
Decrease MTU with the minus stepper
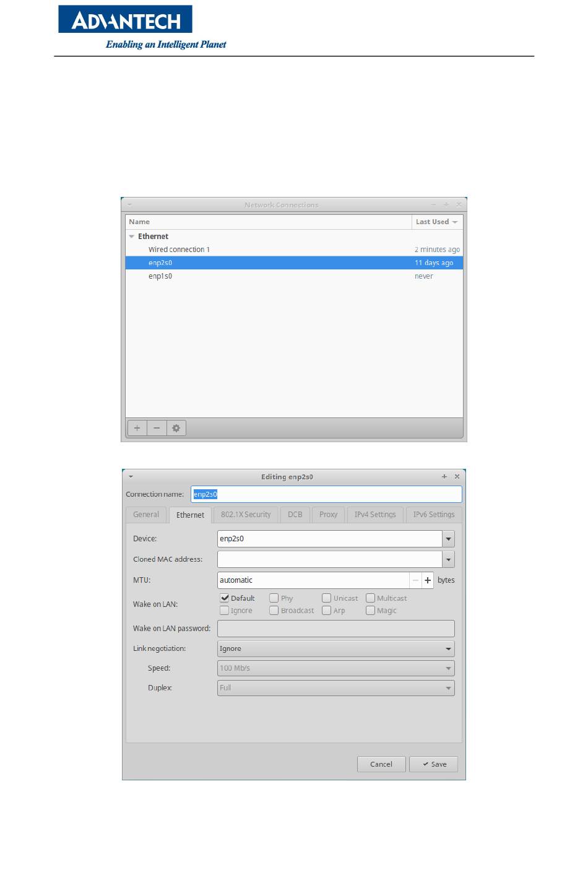pos(415,580)
